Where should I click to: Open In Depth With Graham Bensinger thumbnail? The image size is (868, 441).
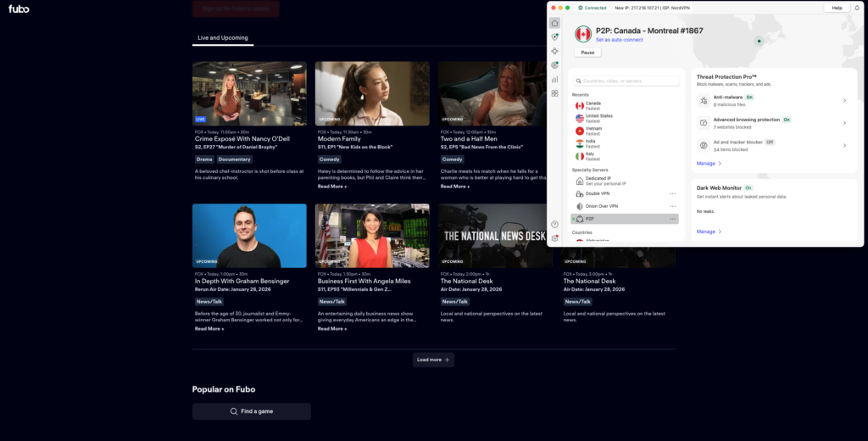click(249, 236)
